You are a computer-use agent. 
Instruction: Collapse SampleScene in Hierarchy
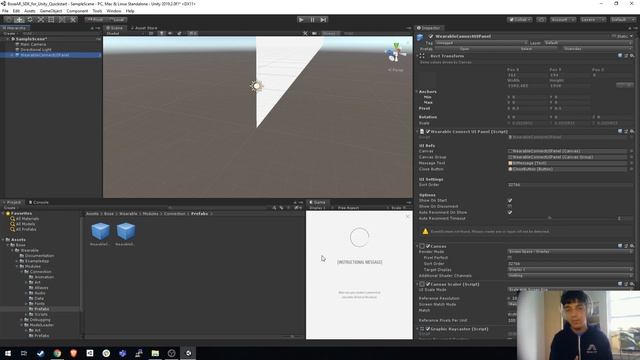click(8, 39)
